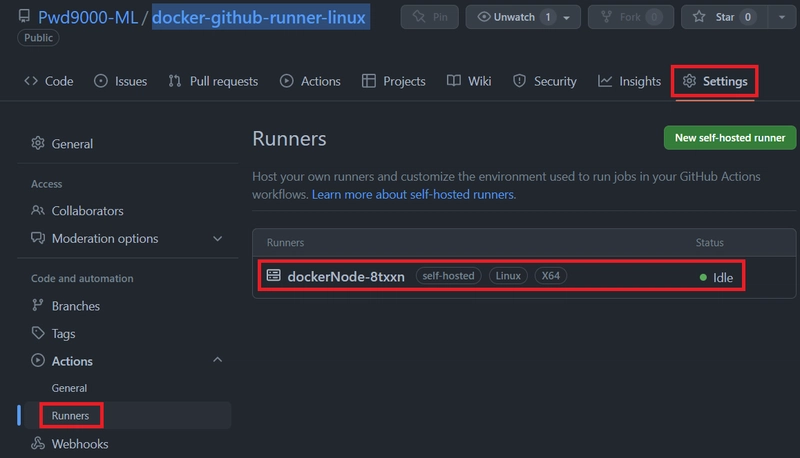Open the Unwatch dropdown arrow
The image size is (800, 458).
(568, 18)
